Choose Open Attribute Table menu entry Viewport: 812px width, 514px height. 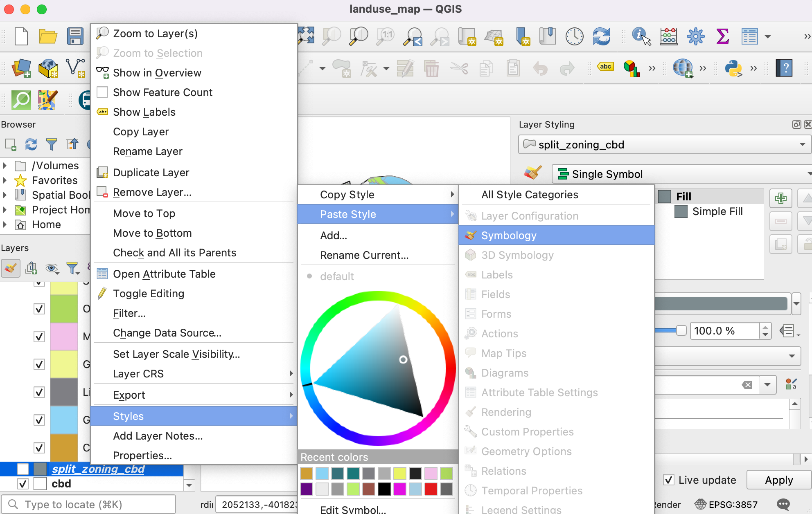(164, 274)
